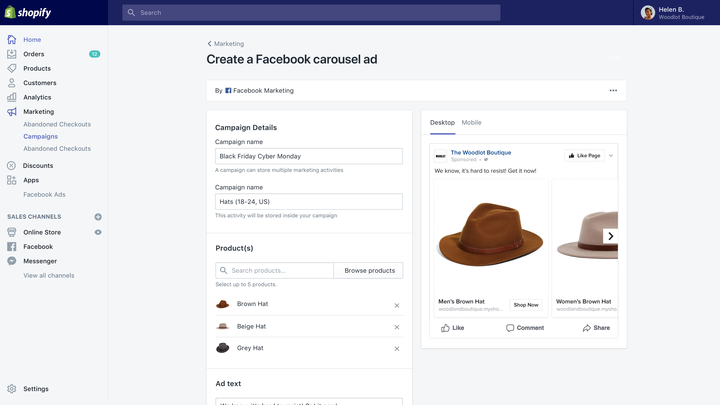
Task: Open Messenger sales channel icon
Action: (11, 261)
